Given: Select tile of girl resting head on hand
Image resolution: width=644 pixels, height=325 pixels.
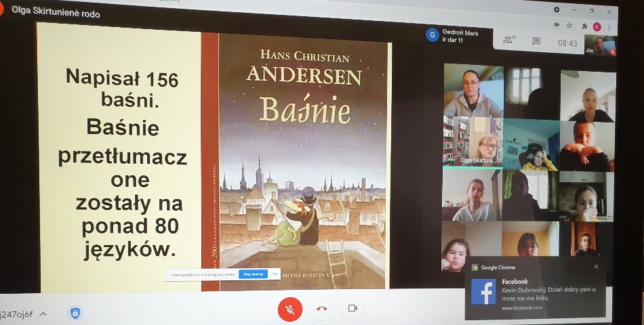Looking at the screenshot, I should [x=470, y=247].
